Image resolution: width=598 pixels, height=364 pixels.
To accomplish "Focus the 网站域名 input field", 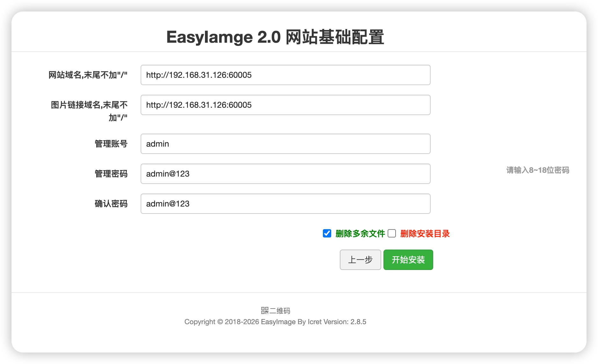I will 285,75.
